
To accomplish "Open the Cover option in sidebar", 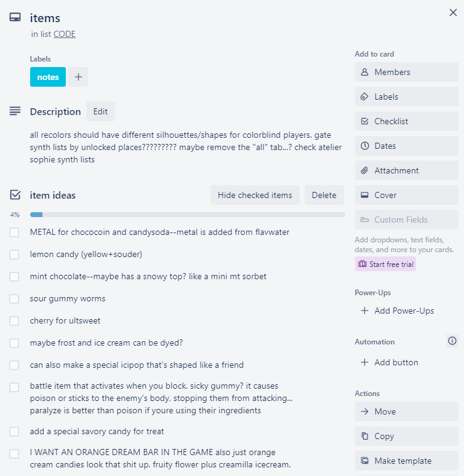I will pos(406,195).
